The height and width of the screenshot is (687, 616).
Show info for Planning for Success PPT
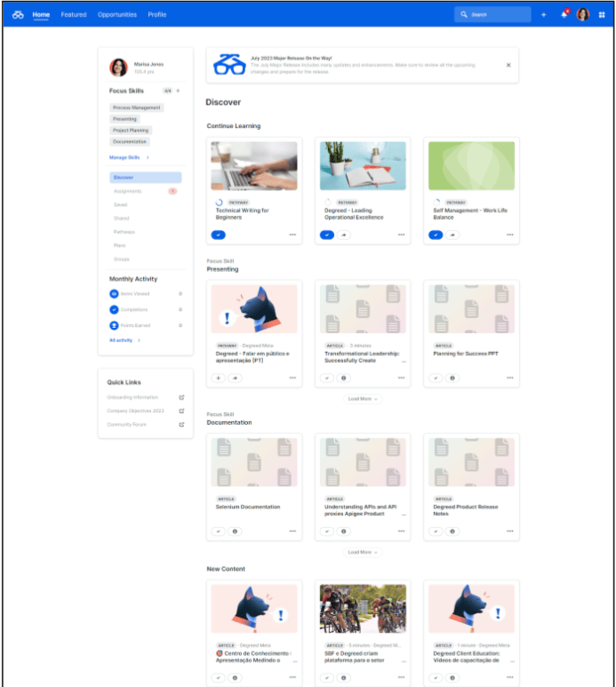point(452,378)
